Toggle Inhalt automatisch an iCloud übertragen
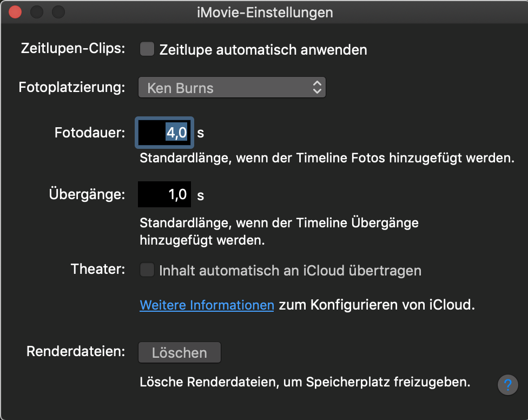 pos(147,270)
